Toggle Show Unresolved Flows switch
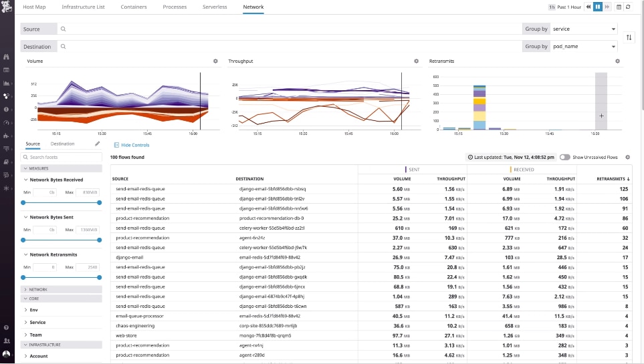644x364 pixels. [564, 157]
